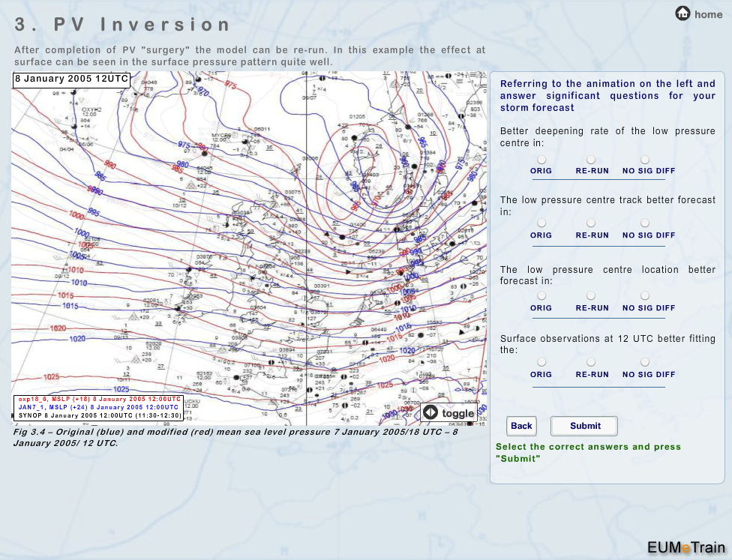Click the 8 January 2005 12UTC date label
Viewport: 732px width, 560px height.
point(71,79)
